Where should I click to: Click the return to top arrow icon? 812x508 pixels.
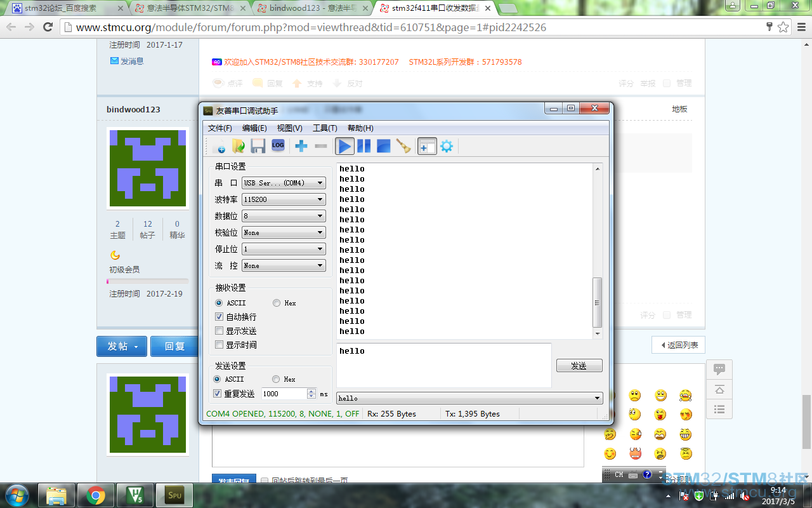click(x=719, y=389)
